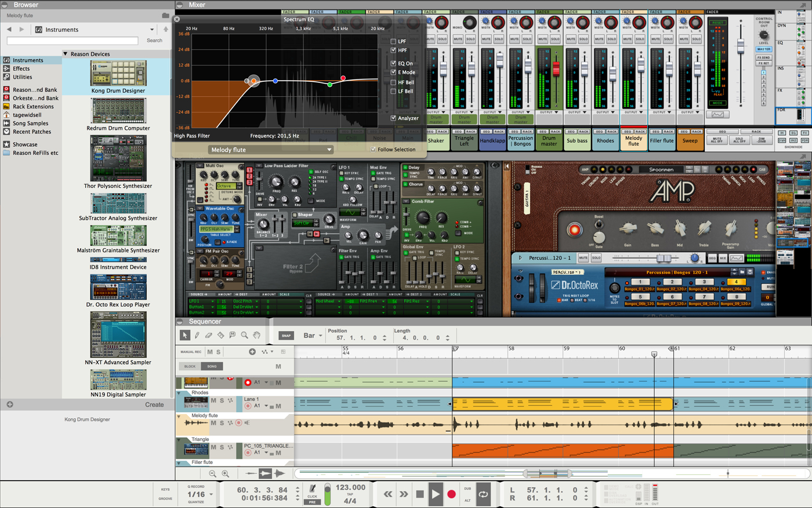Collapse the Reason Devices list

[x=66, y=54]
